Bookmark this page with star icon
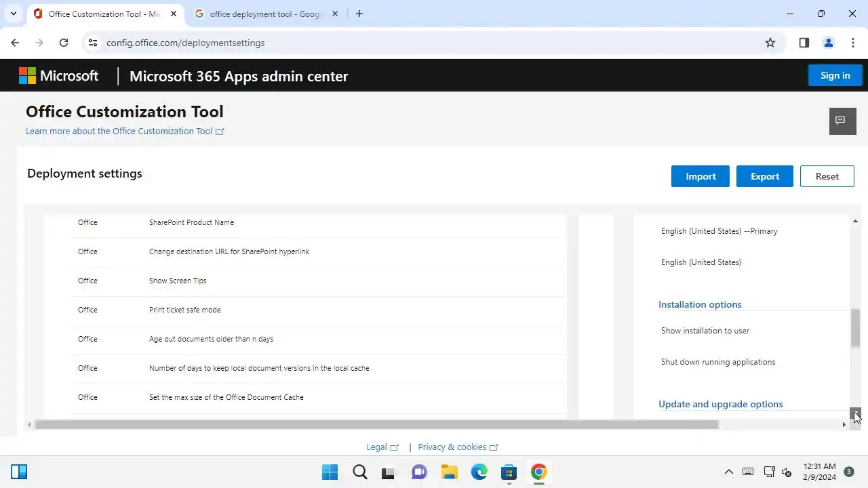The width and height of the screenshot is (868, 488). click(x=770, y=43)
